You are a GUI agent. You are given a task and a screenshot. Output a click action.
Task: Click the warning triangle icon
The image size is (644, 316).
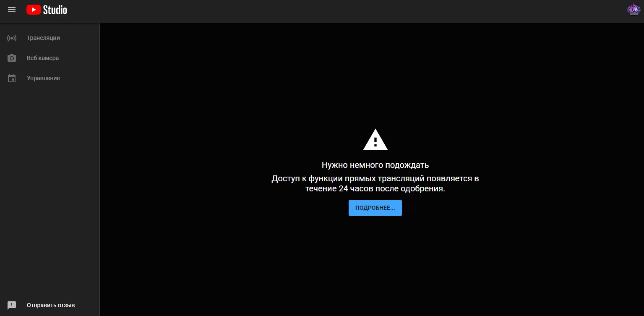(375, 139)
